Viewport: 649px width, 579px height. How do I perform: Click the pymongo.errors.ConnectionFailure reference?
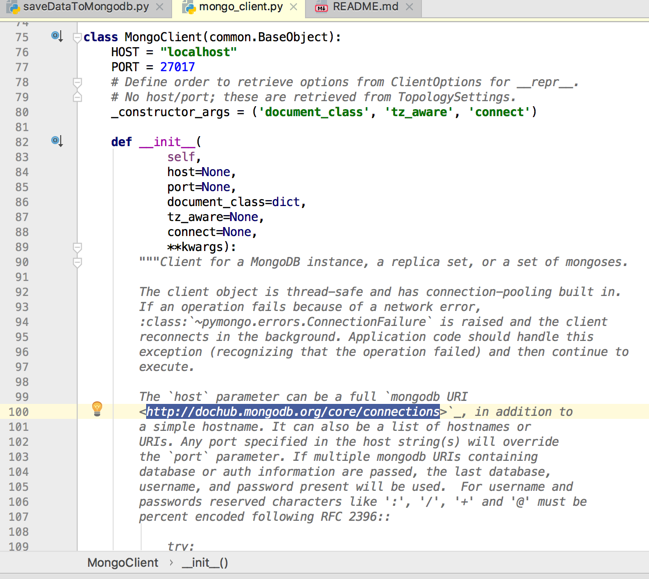click(314, 322)
